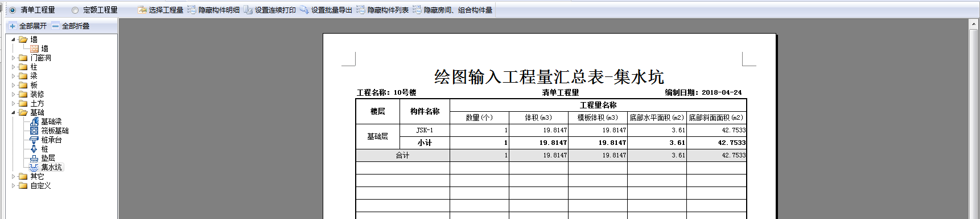The height and width of the screenshot is (219, 980).
Task: Click the vertical scrollbar up arrow
Action: [973, 24]
